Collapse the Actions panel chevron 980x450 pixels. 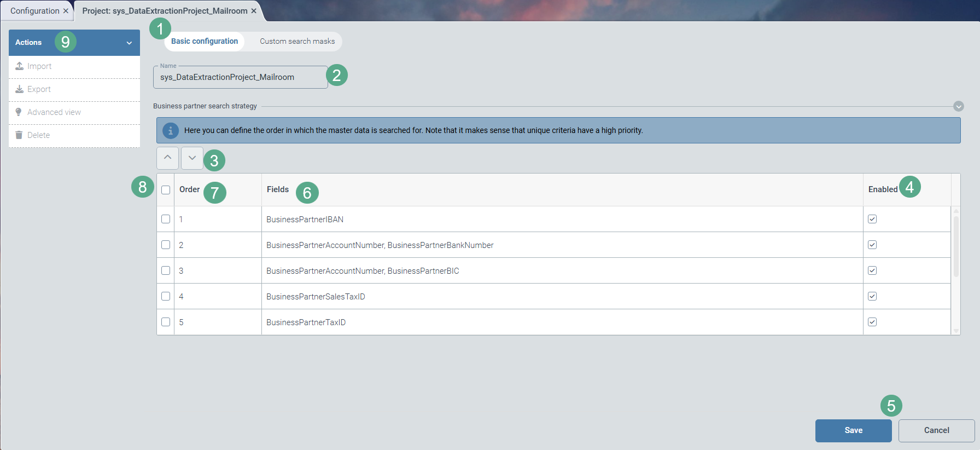pyautogui.click(x=129, y=43)
